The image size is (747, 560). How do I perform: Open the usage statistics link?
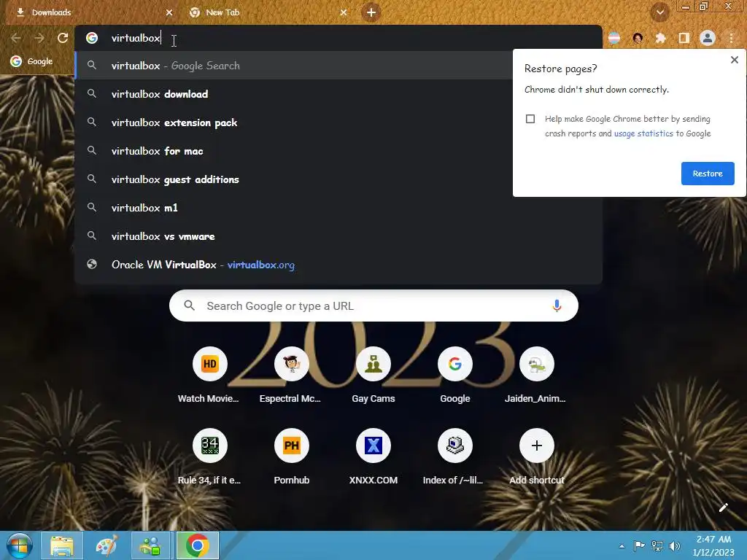pos(643,134)
